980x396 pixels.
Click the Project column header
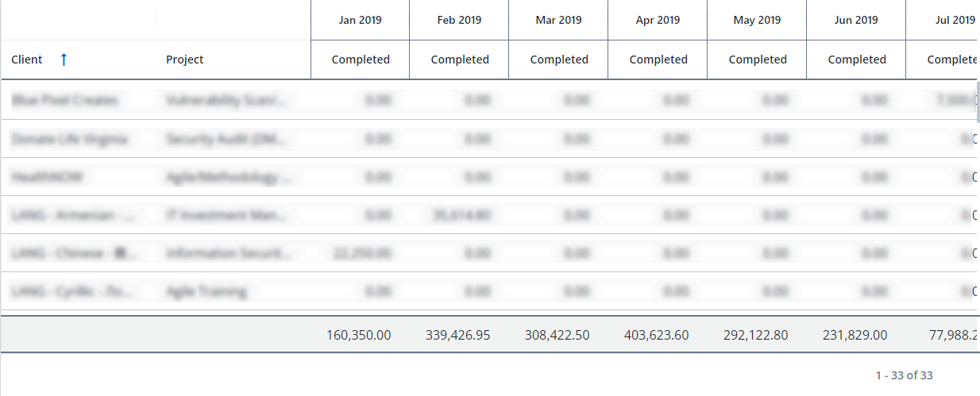coord(184,60)
